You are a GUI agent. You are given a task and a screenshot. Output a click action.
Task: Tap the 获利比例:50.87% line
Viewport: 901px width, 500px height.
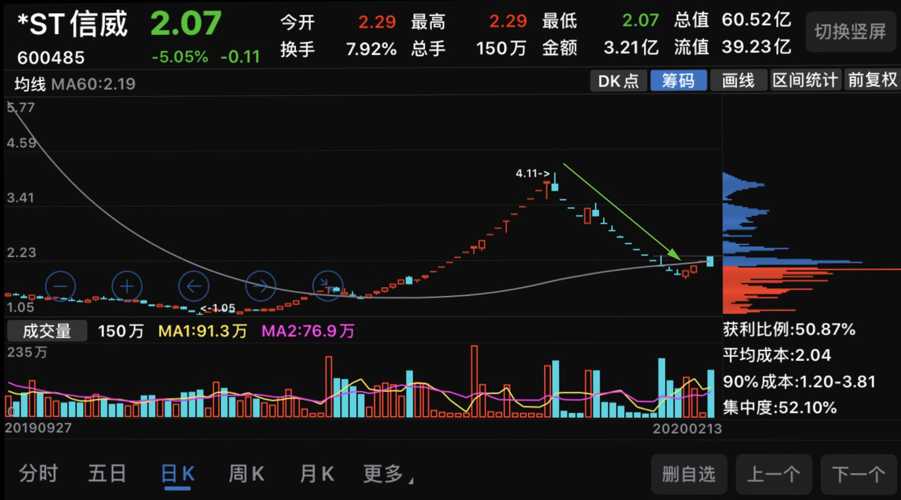coord(789,329)
